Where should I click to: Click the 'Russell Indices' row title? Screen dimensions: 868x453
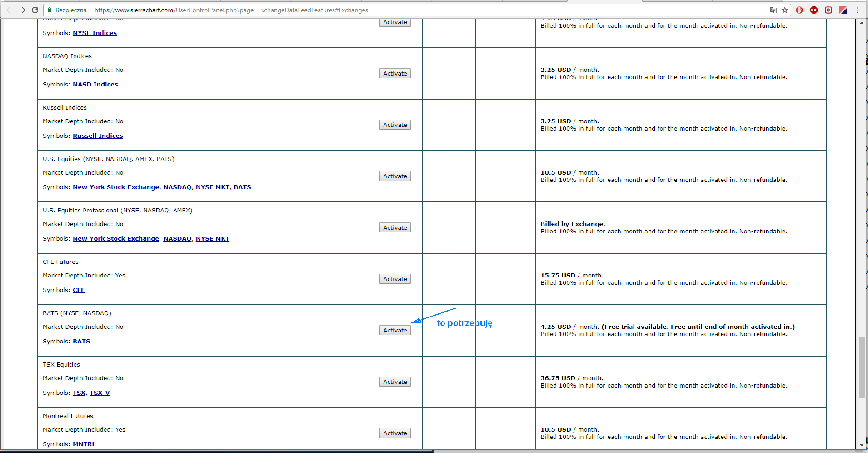tap(65, 108)
